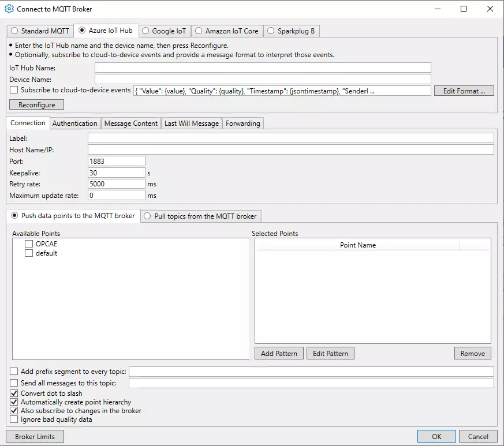504x446 pixels.
Task: Toggle Also subscribe to changes in broker
Action: 14,411
